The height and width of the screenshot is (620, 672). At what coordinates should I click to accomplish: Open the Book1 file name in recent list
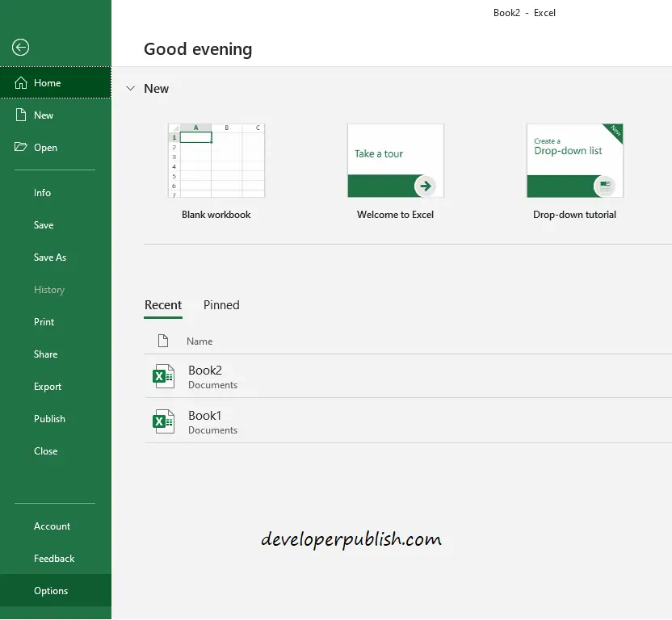click(x=205, y=416)
